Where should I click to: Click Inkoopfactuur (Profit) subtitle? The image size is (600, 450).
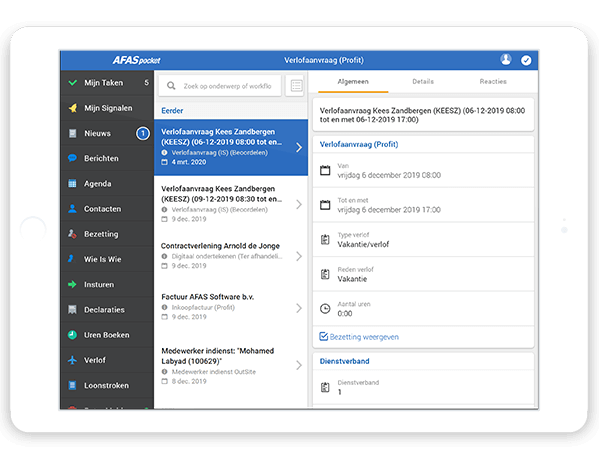pos(203,307)
